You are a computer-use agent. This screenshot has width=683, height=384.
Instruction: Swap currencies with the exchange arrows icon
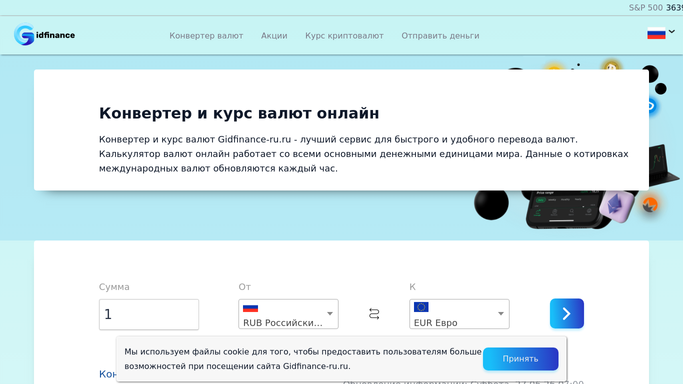(374, 314)
